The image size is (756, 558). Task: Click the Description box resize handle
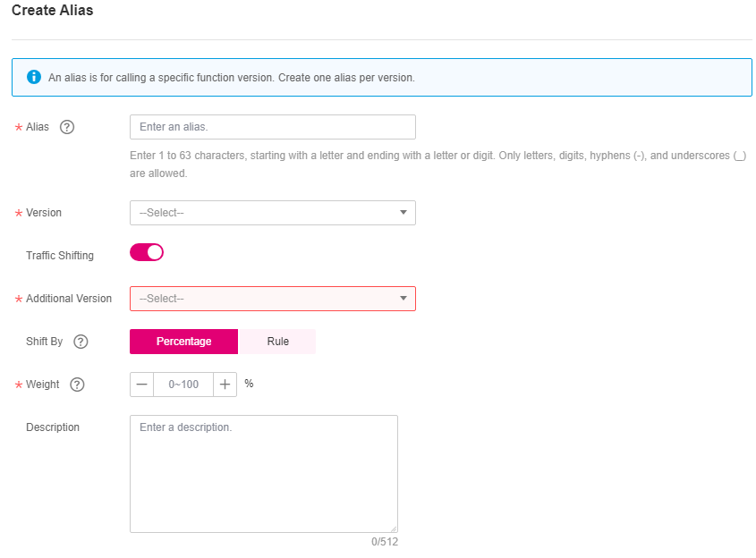pyautogui.click(x=394, y=528)
